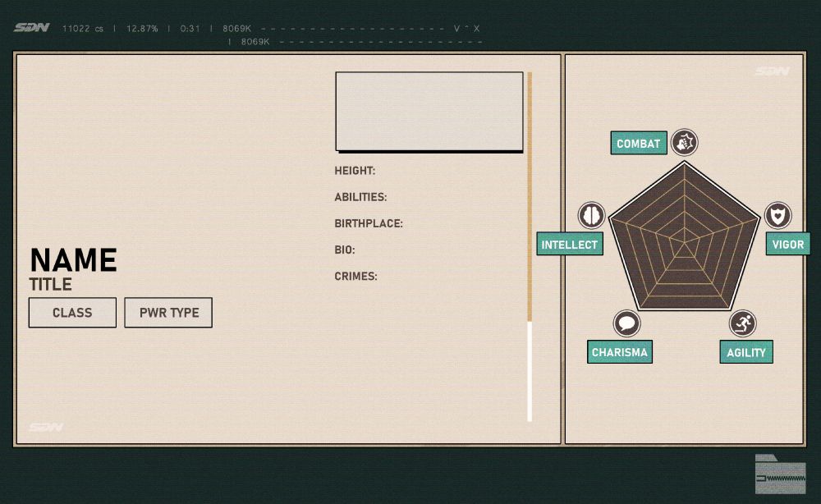This screenshot has width=821, height=504.
Task: Select the 0:31 timer in the status bar
Action: 190,28
